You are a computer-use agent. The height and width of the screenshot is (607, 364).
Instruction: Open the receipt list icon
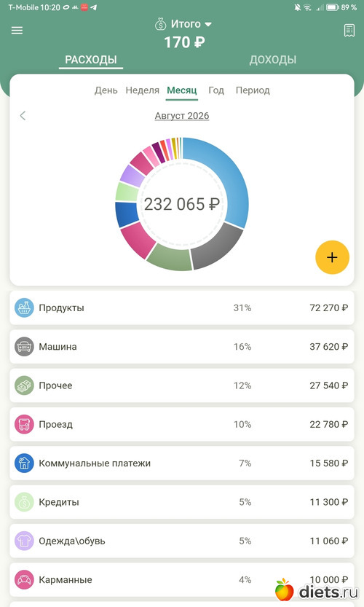click(349, 30)
